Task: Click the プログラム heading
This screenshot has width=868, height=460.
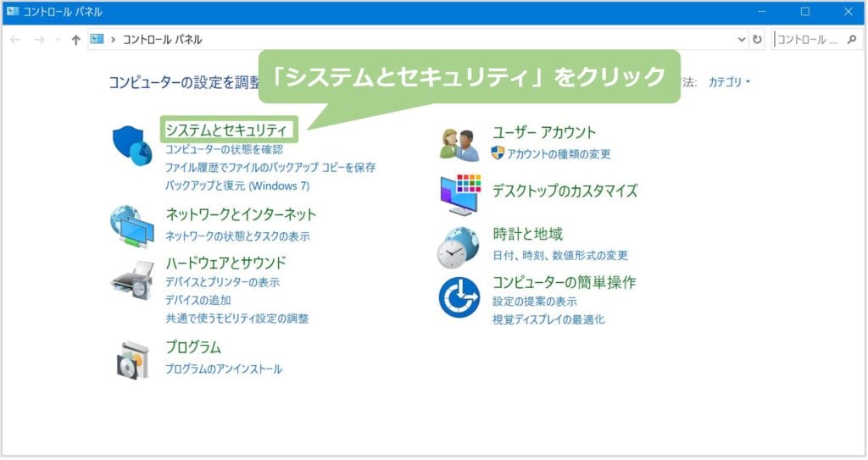Action: tap(193, 347)
